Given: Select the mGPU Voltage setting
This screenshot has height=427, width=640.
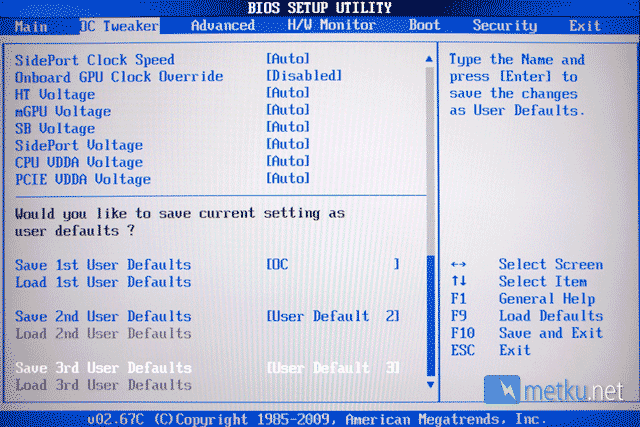Looking at the screenshot, I should [x=63, y=111].
